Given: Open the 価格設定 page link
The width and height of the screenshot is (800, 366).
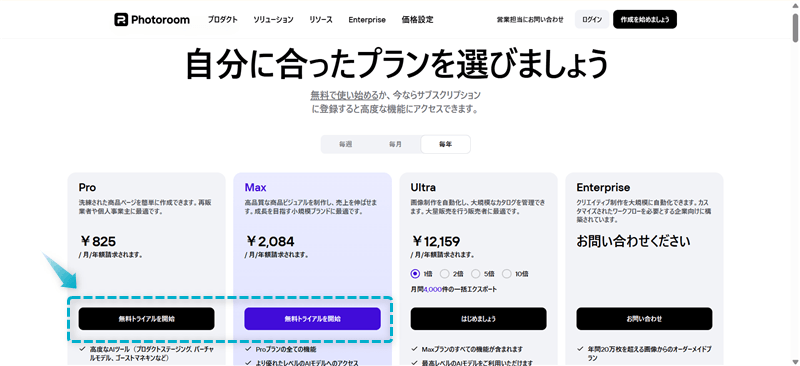Looking at the screenshot, I should click(x=417, y=20).
